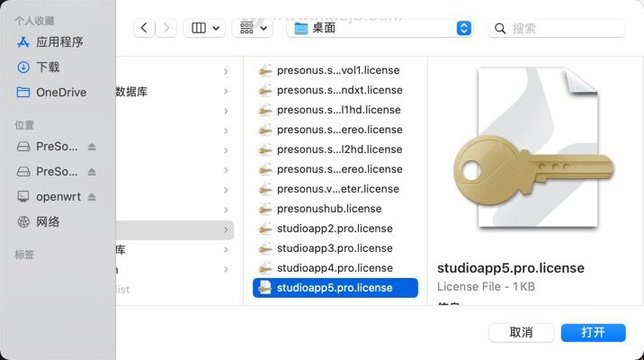Click the key icon of presonushub.license
The width and height of the screenshot is (644, 360).
pos(265,209)
